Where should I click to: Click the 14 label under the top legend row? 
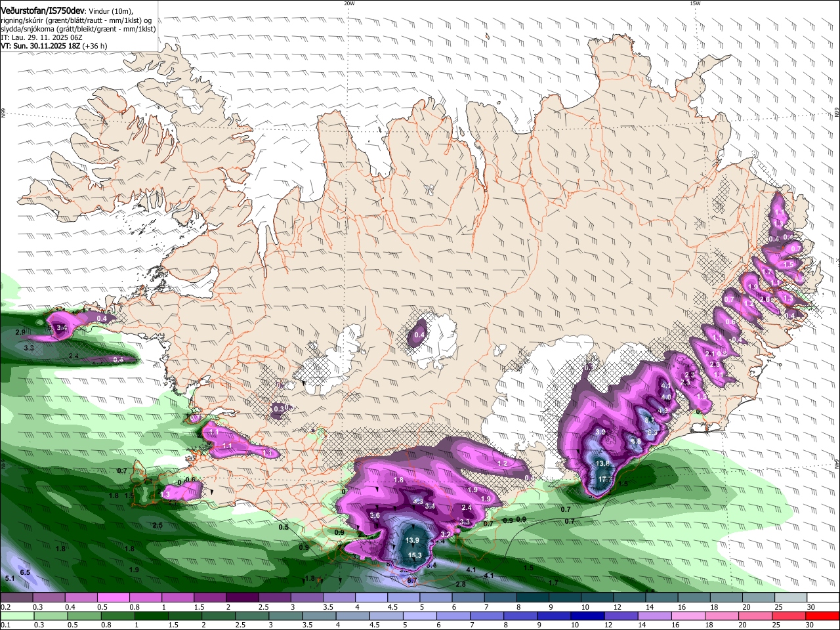[x=650, y=607]
